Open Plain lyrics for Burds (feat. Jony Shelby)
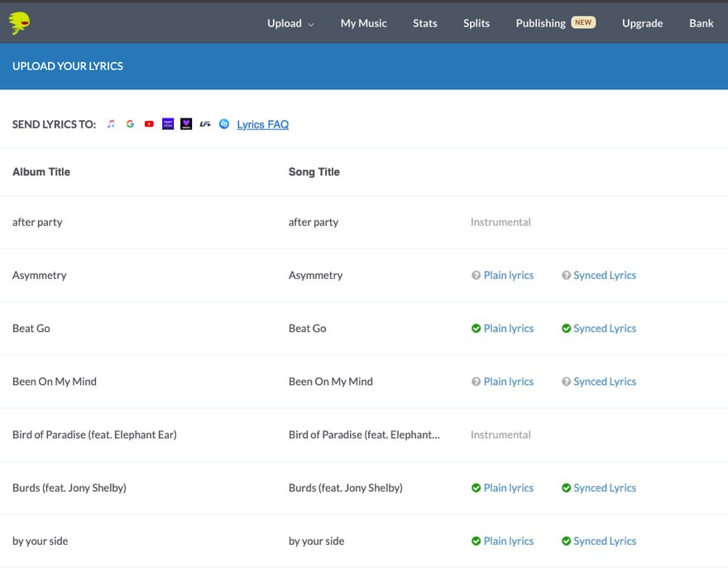Viewport: 728px width, 568px height. tap(509, 488)
